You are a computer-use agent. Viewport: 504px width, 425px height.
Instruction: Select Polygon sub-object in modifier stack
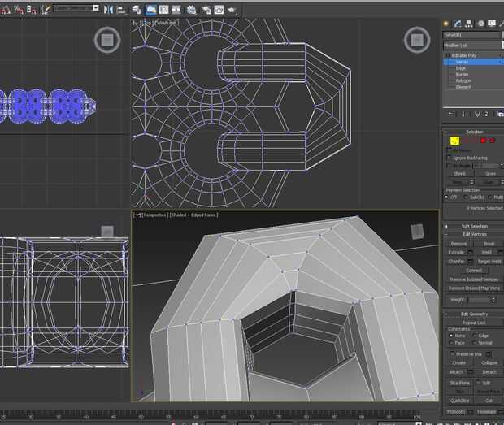(x=463, y=80)
